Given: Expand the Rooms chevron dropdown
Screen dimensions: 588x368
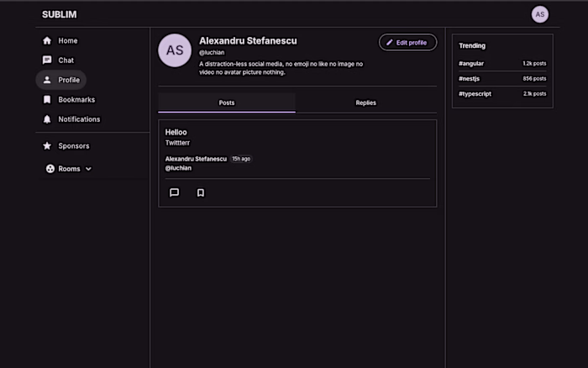Looking at the screenshot, I should coord(88,169).
